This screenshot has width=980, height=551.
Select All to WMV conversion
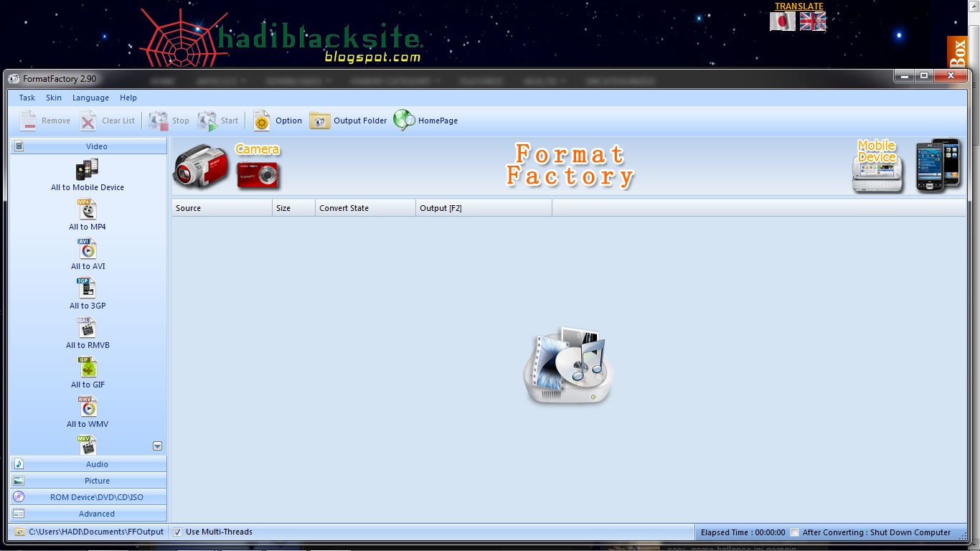tap(87, 411)
